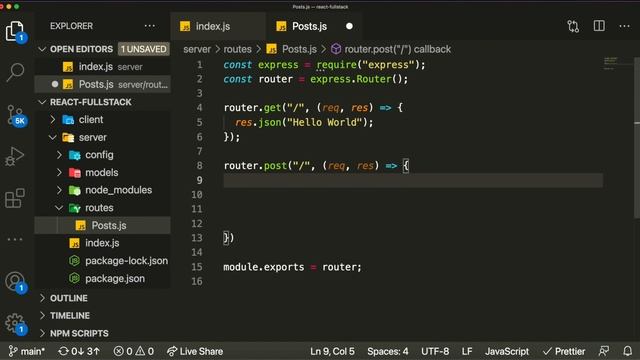Open the Prettier status item

564,351
